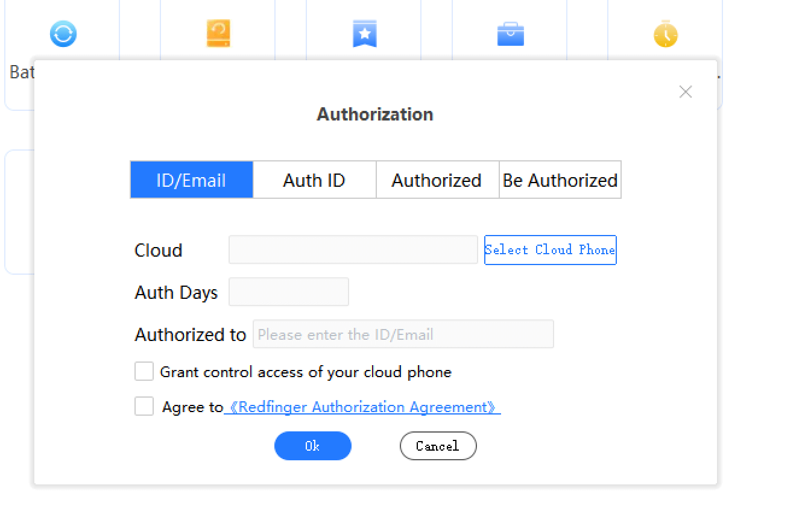Enable Grant control access of your cloud phone
The height and width of the screenshot is (532, 805).
[144, 371]
